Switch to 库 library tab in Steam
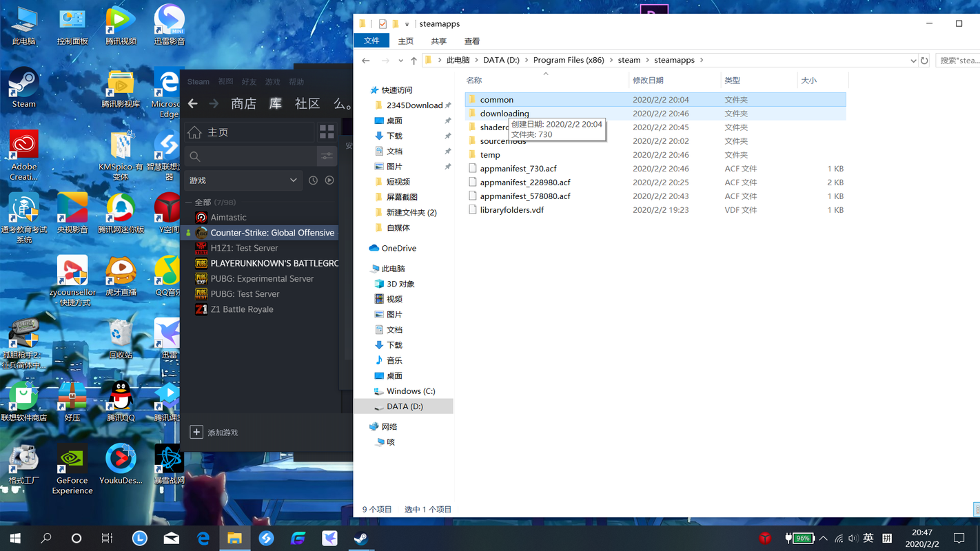980x551 pixels. coord(276,104)
